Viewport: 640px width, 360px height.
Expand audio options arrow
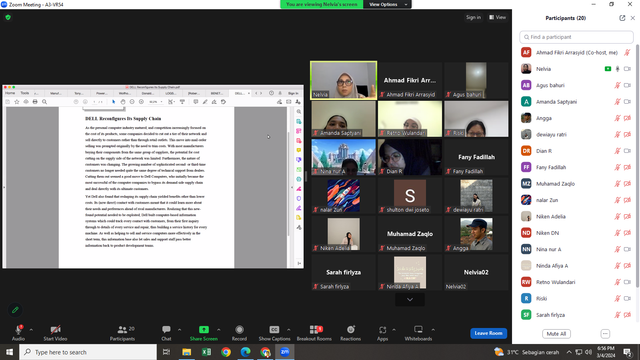[x=31, y=329]
